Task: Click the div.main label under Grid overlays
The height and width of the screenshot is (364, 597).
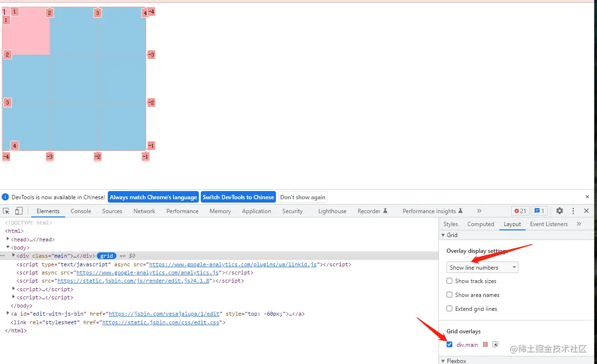Action: point(467,344)
